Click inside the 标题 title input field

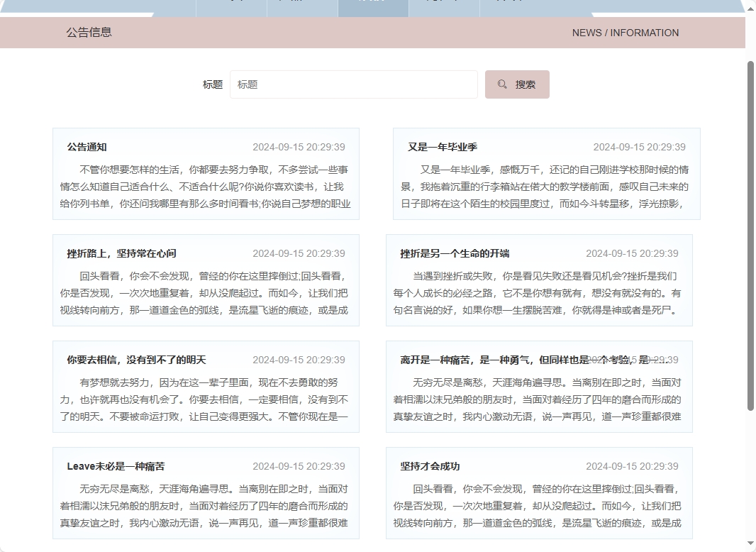point(355,84)
